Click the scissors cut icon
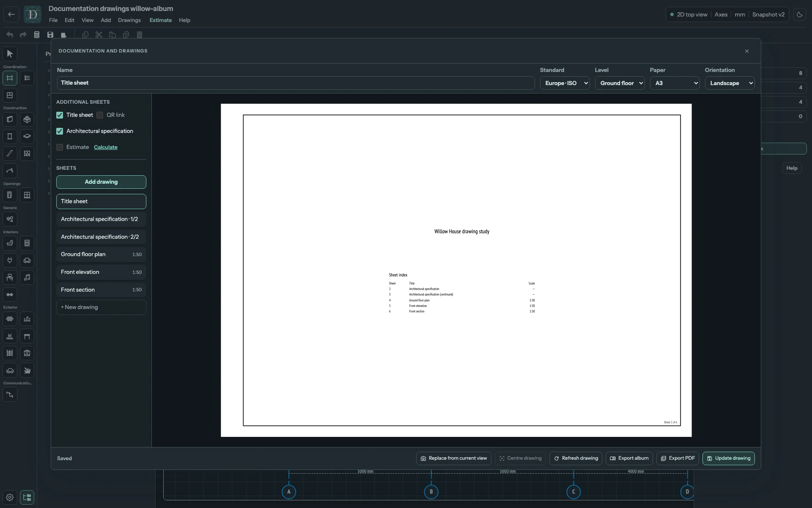The image size is (812, 508). [99, 35]
